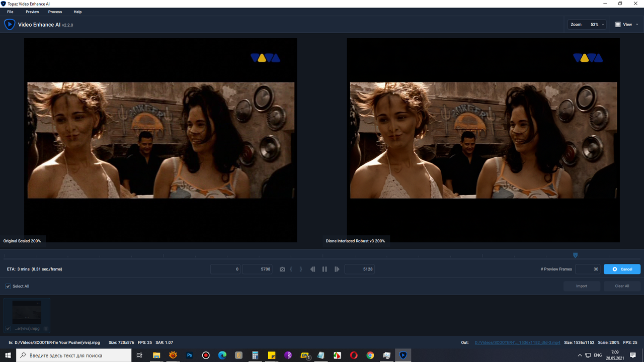Click the current frame field showing 5128

pos(359,269)
